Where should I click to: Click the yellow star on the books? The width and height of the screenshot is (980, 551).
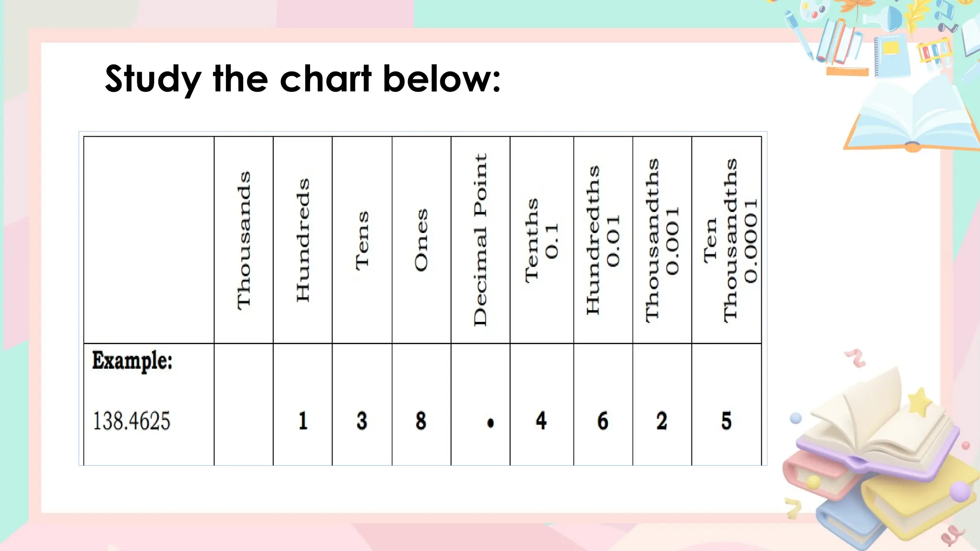pyautogui.click(x=920, y=401)
